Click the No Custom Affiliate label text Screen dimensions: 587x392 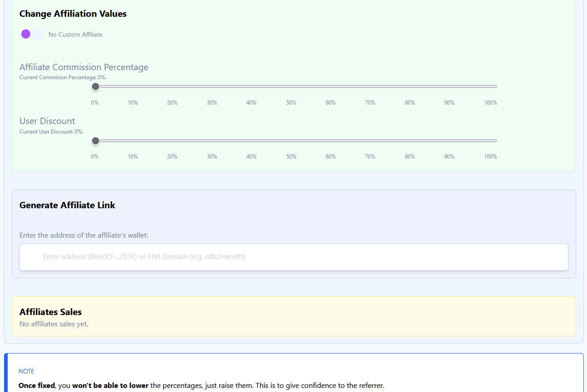75,34
